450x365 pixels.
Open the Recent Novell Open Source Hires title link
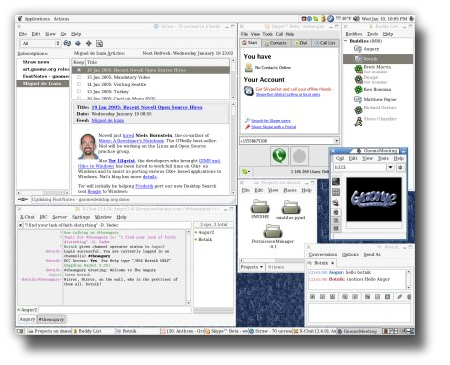pos(147,107)
